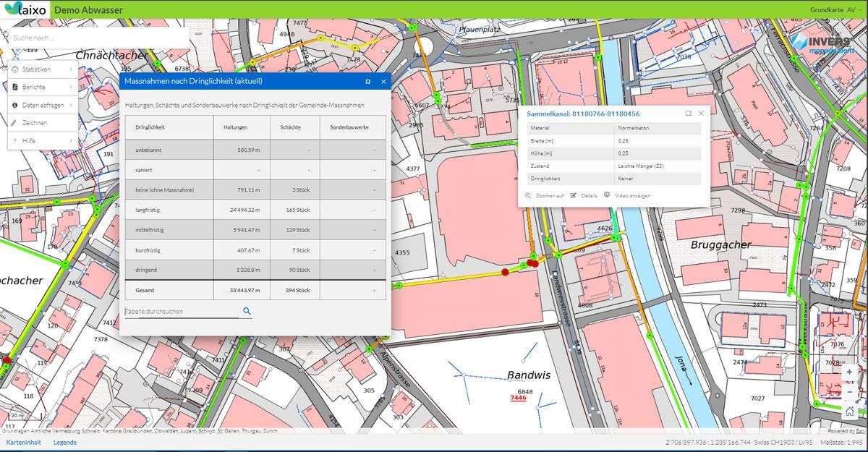Viewport: 868px width, 452px height.
Task: Open the Legende tab
Action: [64, 442]
